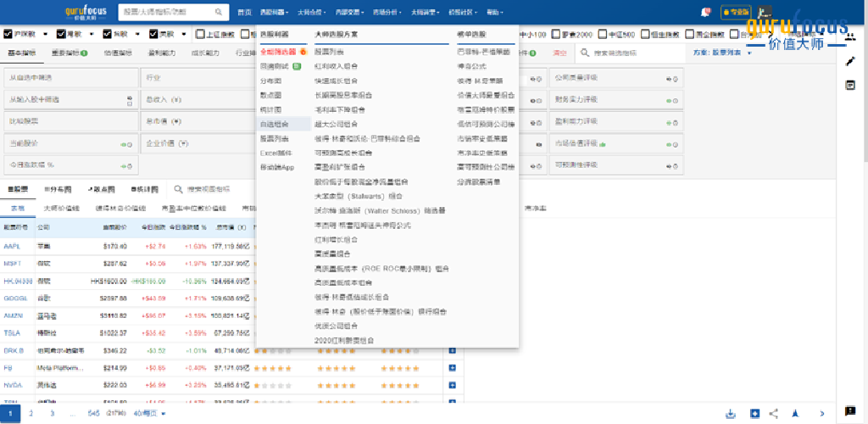
Task: Click the magnifier in view search field
Action: (x=178, y=189)
